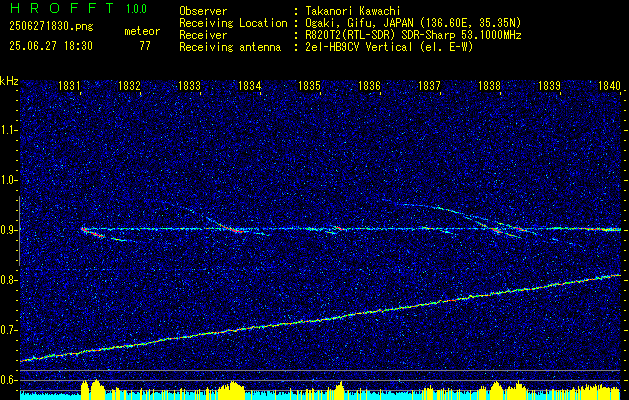Click time marker 1832
This screenshot has height=400, width=629.
click(129, 85)
